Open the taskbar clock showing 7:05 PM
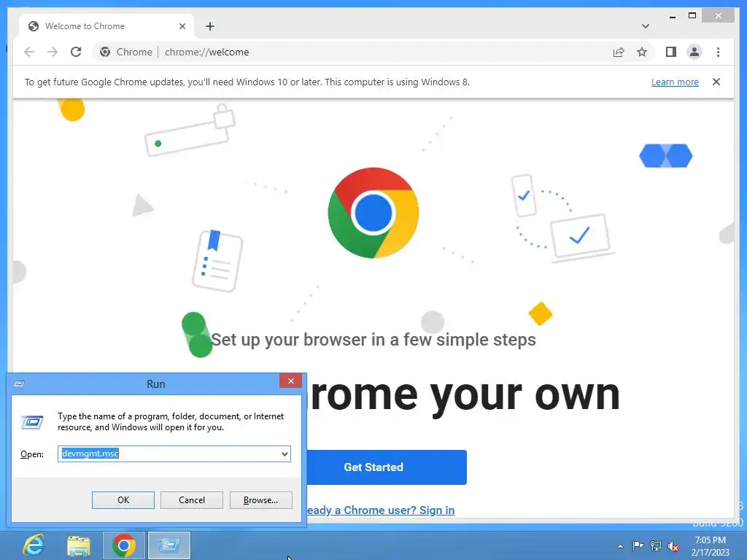 pos(711,546)
